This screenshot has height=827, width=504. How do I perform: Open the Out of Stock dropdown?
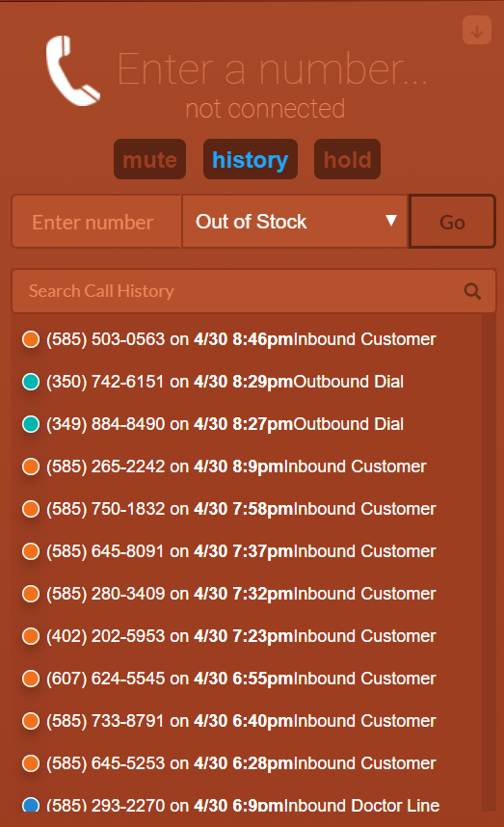[x=295, y=222]
